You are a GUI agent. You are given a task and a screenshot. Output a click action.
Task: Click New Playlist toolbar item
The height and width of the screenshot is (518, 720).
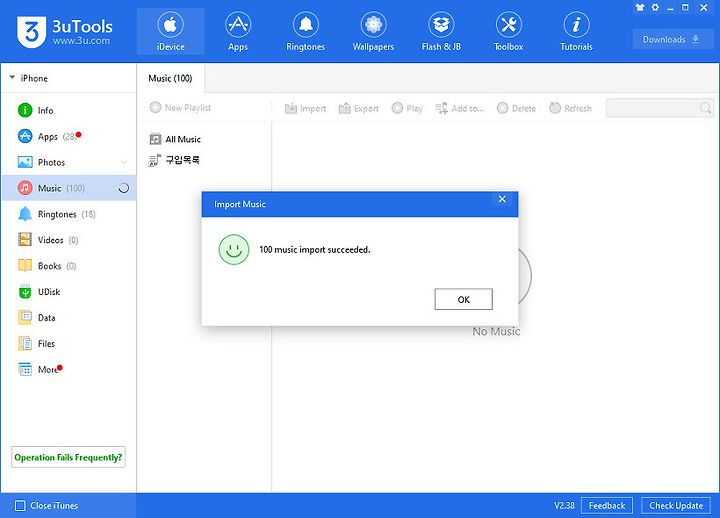tap(180, 107)
